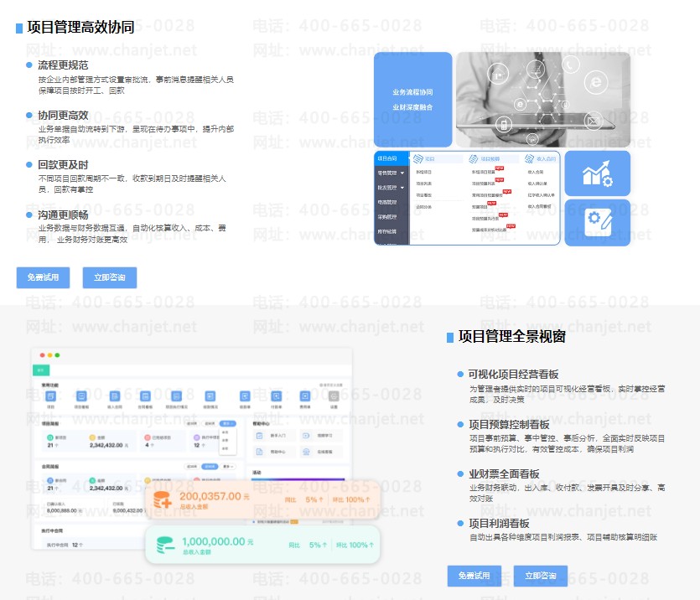700x600 pixels.
Task: Click the mobile phone icon on the photo
Action: [x=504, y=125]
